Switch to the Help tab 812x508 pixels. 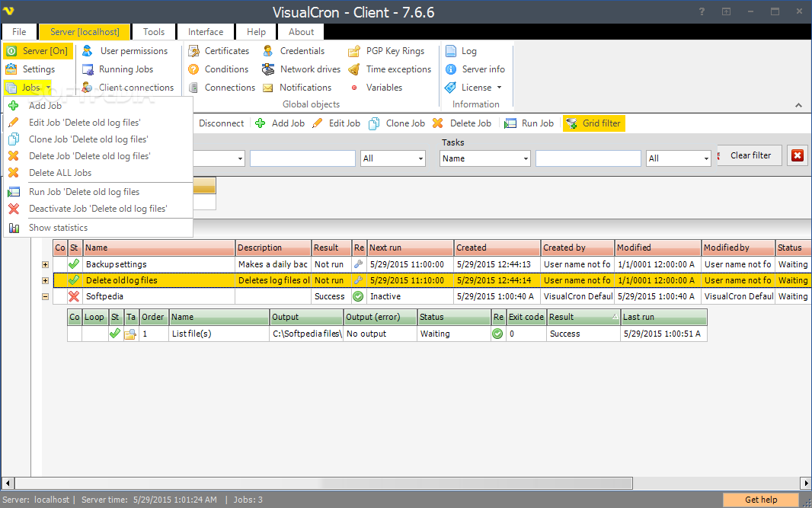coord(257,32)
